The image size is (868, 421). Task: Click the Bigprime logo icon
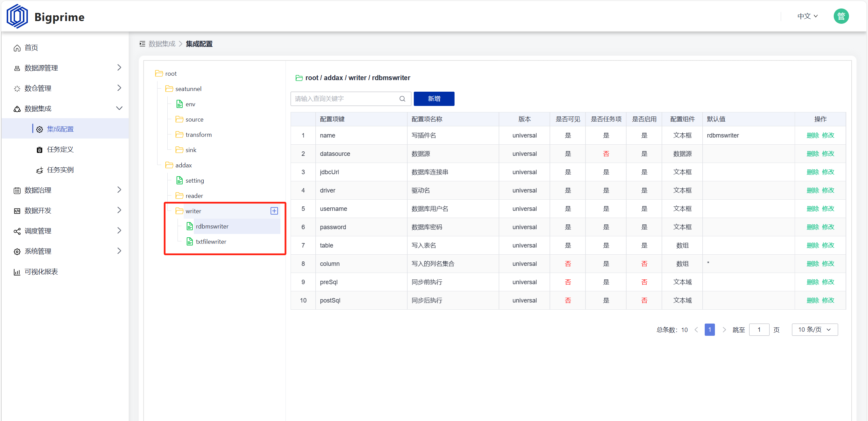pyautogui.click(x=17, y=16)
